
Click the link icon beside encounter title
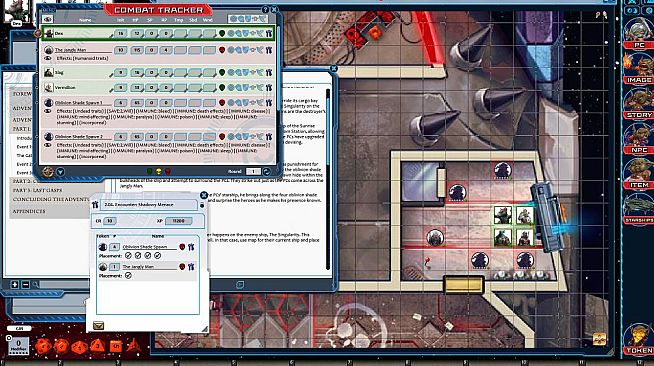tap(96, 205)
